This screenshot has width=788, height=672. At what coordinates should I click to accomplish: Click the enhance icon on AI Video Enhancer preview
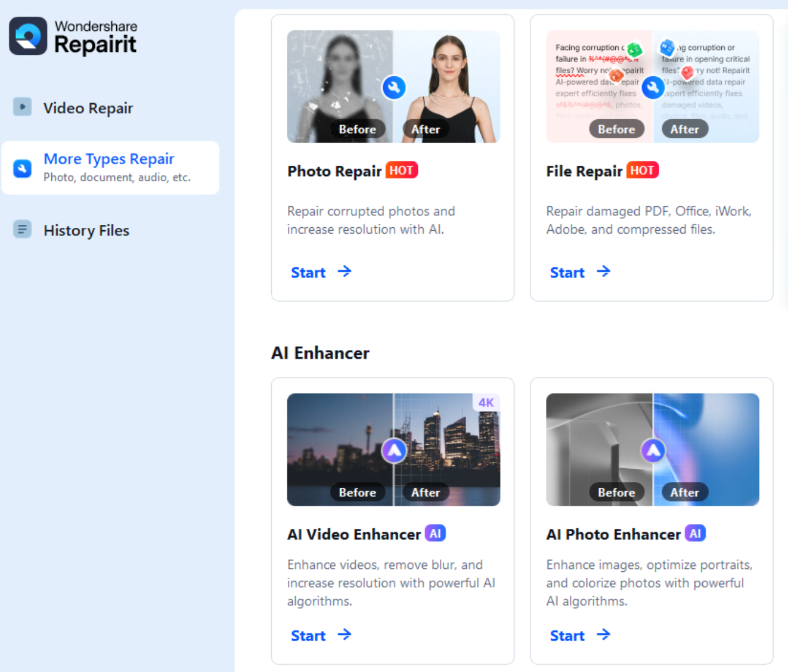click(x=394, y=451)
